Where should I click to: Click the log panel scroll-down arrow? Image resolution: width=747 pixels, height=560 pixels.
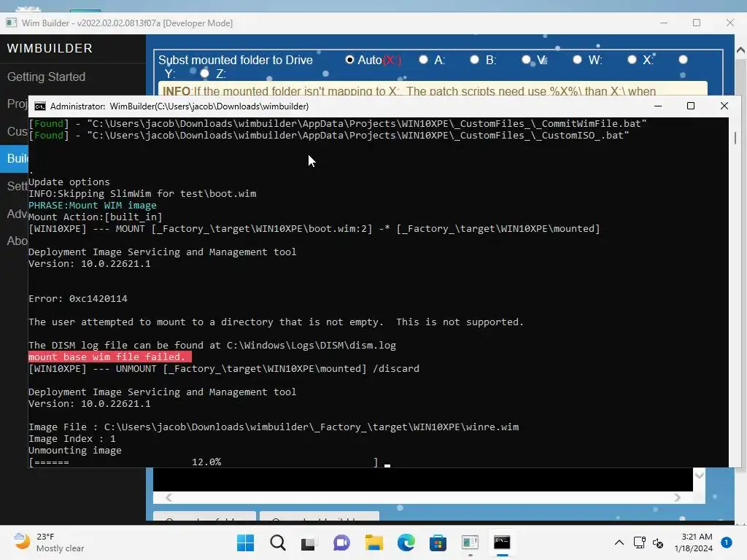pos(699,475)
